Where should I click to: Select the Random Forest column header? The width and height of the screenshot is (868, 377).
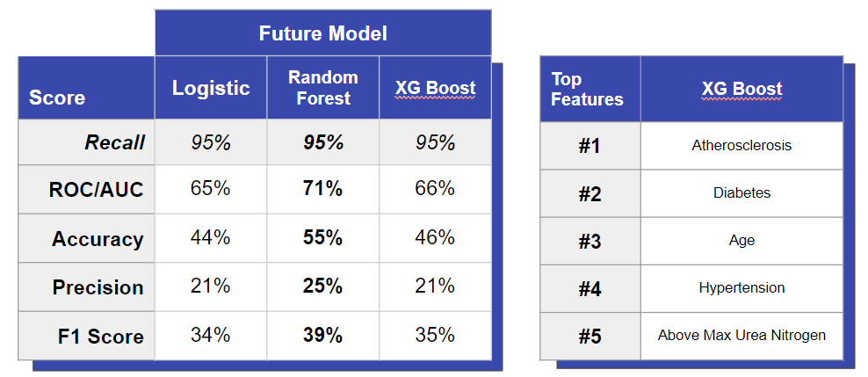tap(322, 88)
